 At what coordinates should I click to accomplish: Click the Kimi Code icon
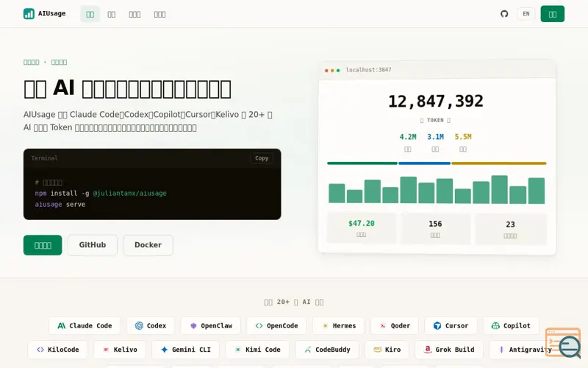(237, 350)
